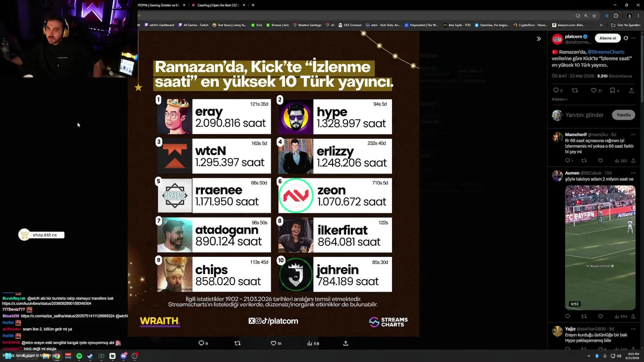
Task: Like Mamcherif's comment
Action: click(600, 161)
